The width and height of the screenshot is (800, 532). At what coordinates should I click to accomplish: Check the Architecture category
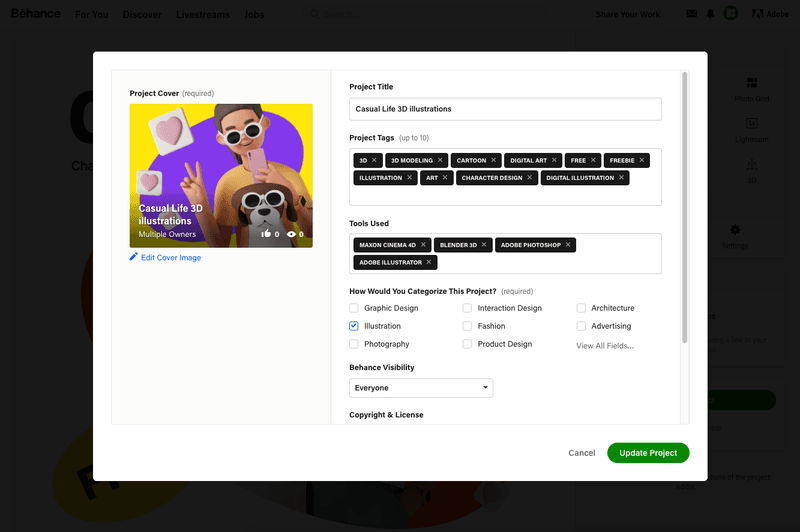(x=581, y=308)
